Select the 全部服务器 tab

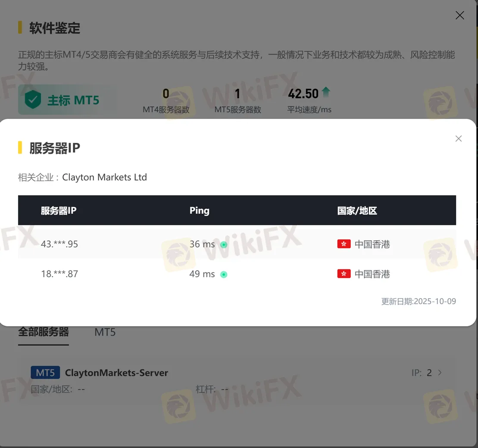(43, 332)
